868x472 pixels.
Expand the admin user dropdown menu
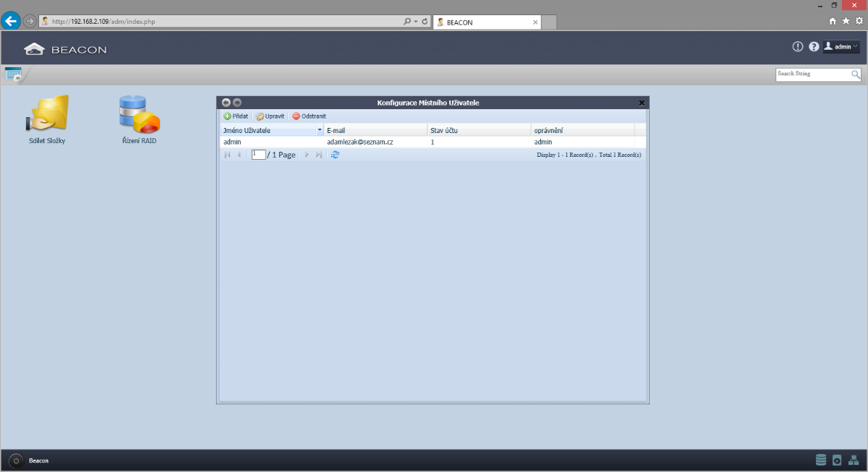842,46
